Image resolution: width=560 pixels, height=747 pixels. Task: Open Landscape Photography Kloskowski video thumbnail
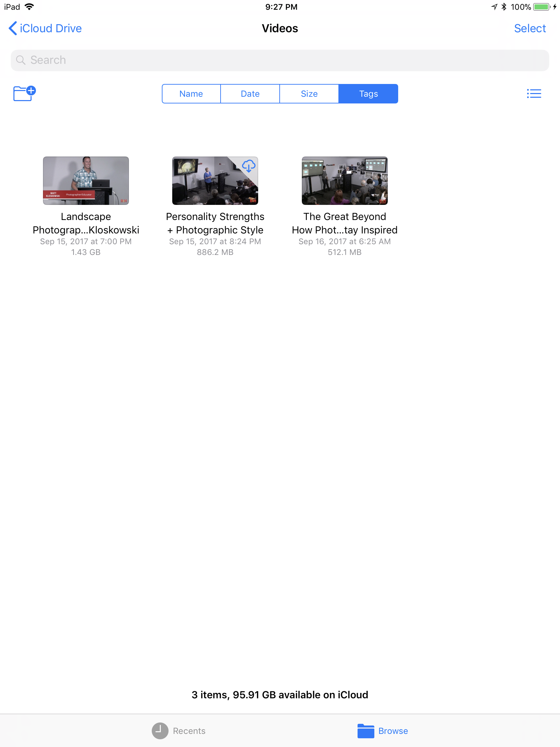pyautogui.click(x=86, y=181)
